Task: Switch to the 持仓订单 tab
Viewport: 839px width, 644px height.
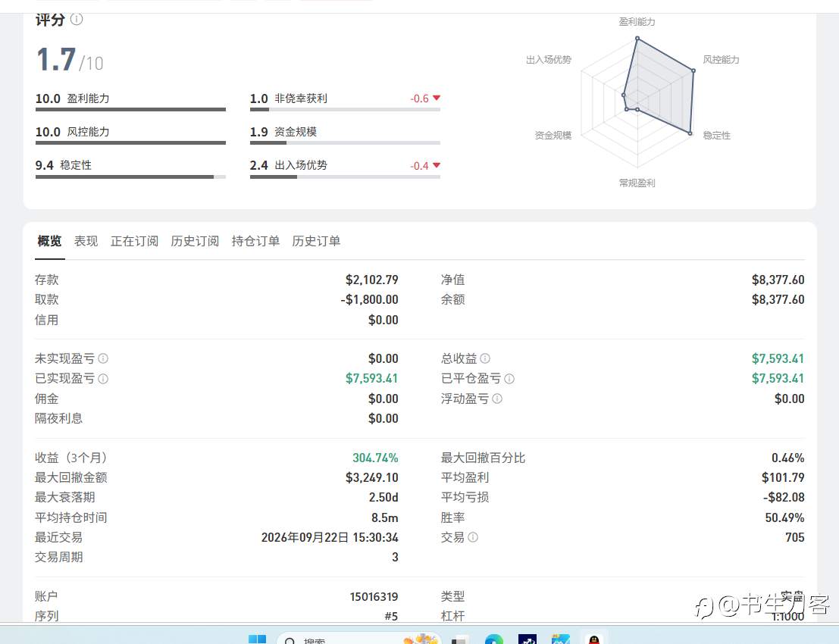Action: [255, 241]
